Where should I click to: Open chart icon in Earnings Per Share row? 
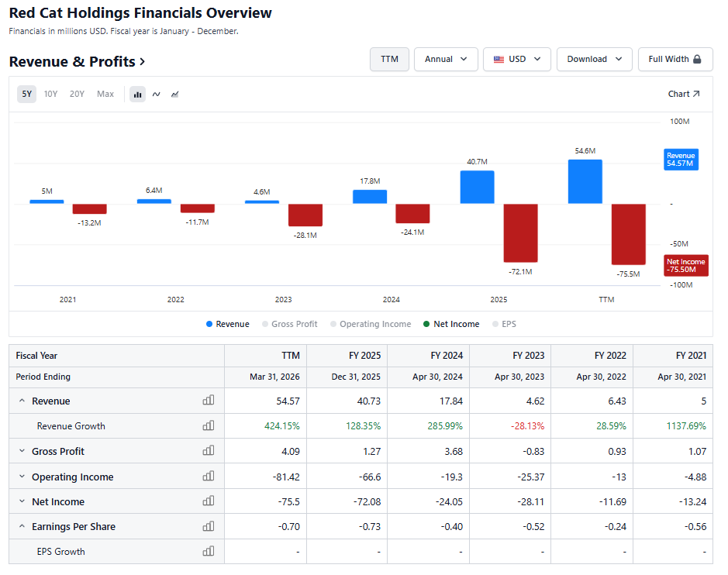pos(209,526)
